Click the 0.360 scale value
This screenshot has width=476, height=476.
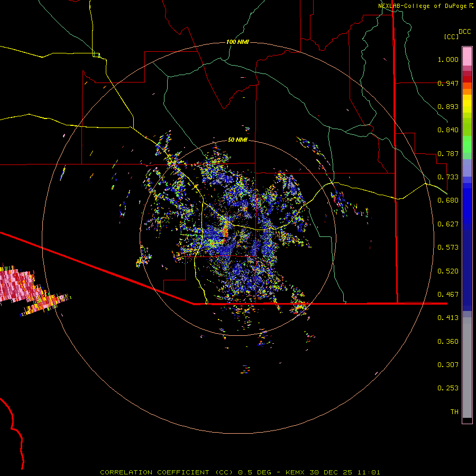click(448, 342)
